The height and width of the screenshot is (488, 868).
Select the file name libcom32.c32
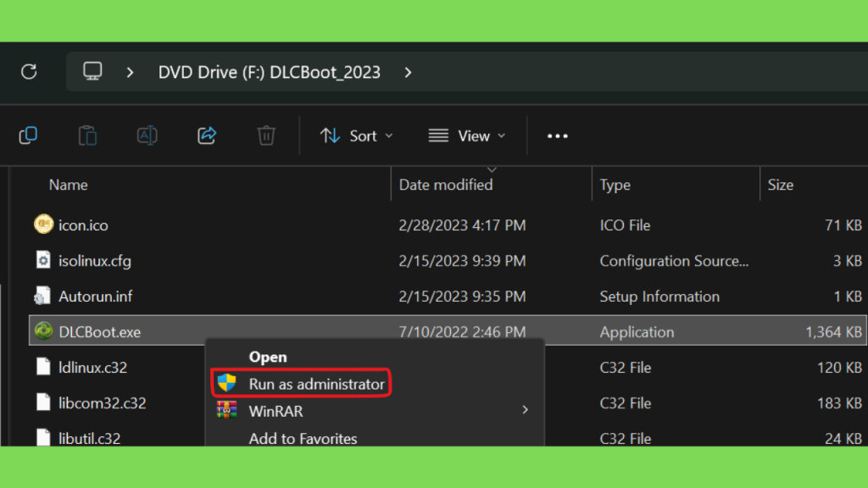coord(103,402)
